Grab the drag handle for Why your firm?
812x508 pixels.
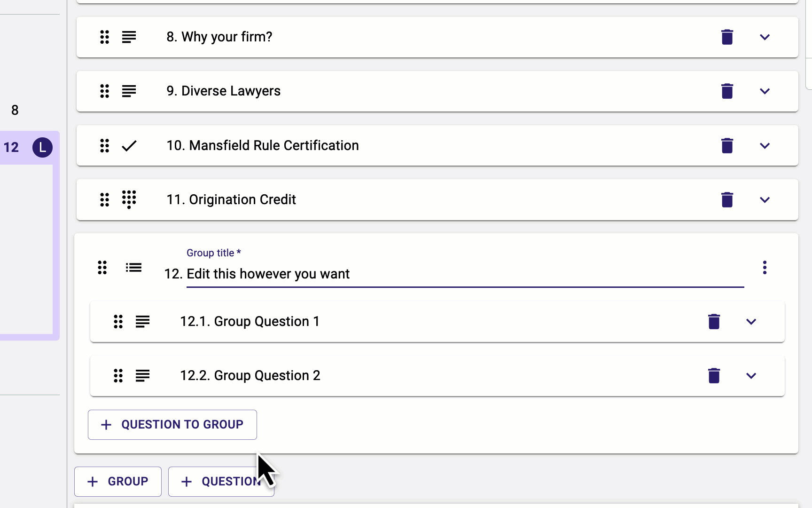[104, 37]
